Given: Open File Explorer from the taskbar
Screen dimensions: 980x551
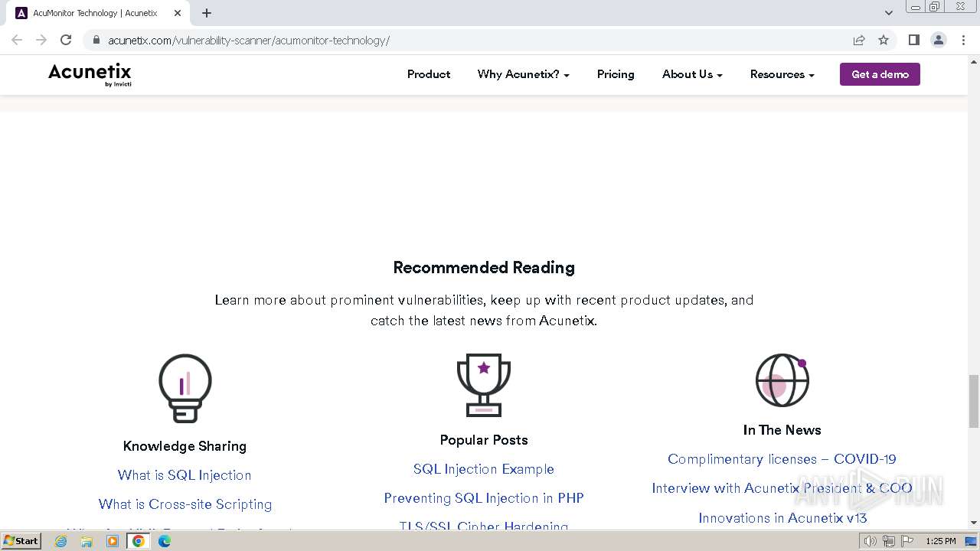Looking at the screenshot, I should (87, 541).
